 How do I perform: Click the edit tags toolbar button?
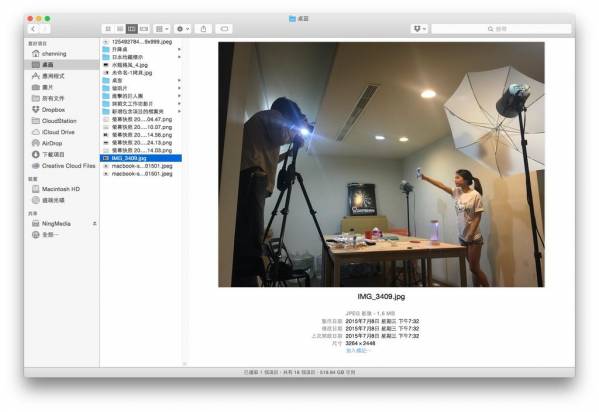tap(224, 29)
